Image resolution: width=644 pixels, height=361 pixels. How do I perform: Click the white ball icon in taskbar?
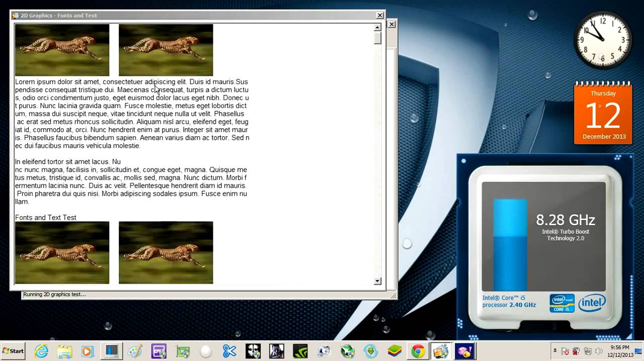pyautogui.click(x=206, y=351)
